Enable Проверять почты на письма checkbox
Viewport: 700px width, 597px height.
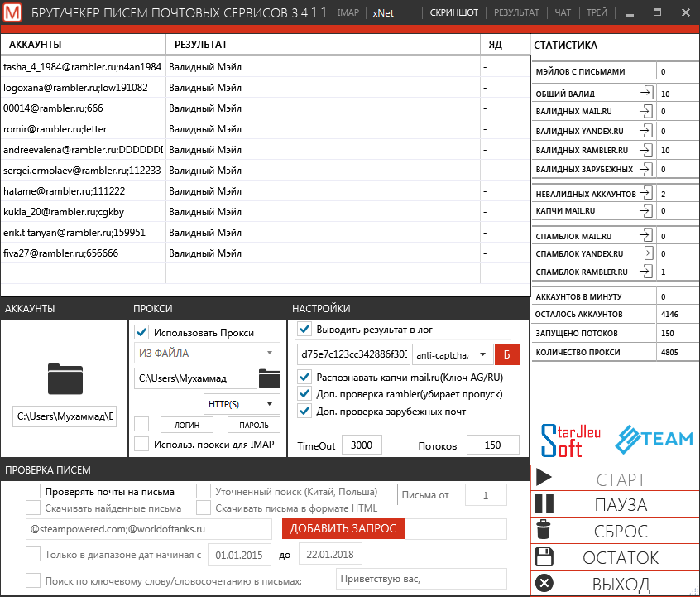(33, 491)
